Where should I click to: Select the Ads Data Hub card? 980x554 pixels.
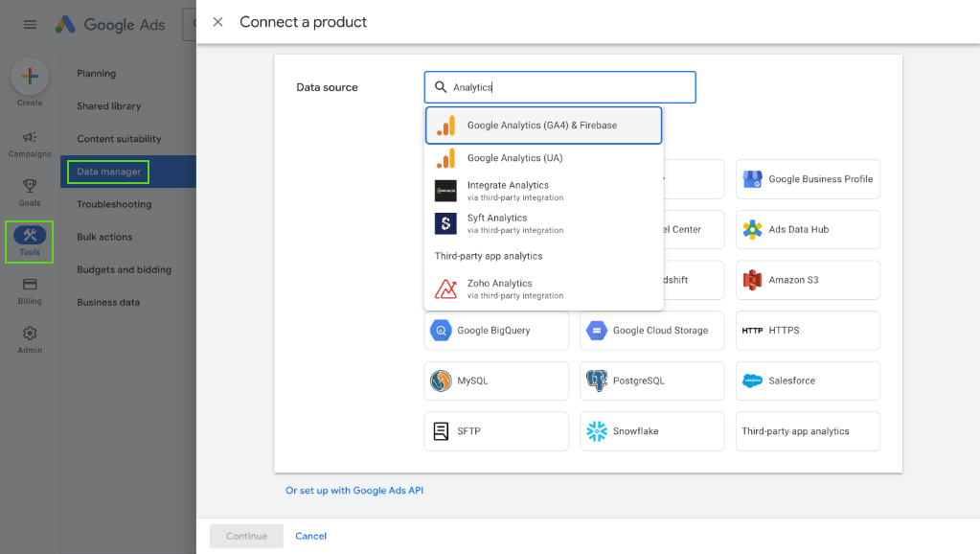click(808, 229)
